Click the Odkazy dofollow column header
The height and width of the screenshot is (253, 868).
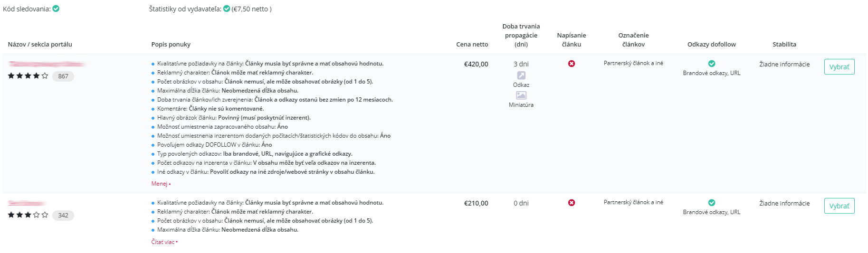pyautogui.click(x=711, y=44)
